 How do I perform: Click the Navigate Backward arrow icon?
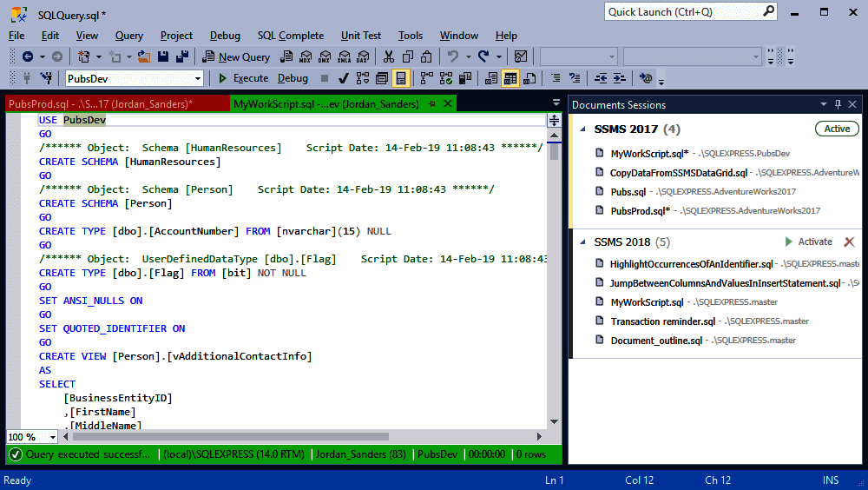[28, 56]
